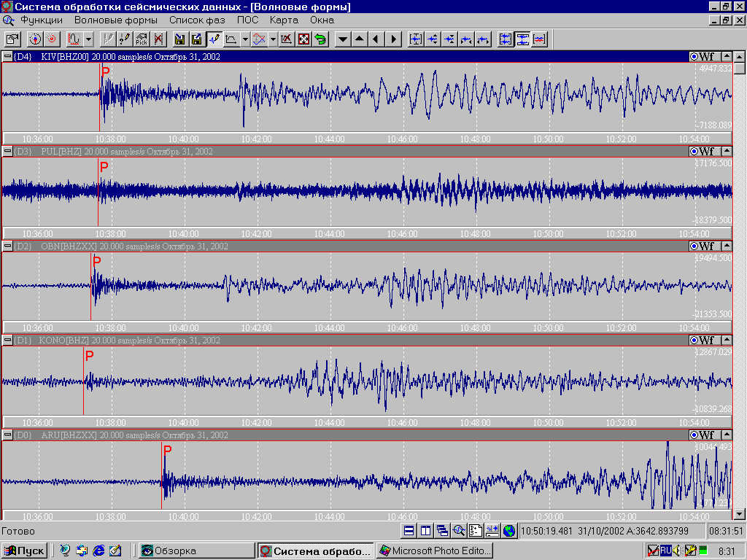This screenshot has width=747, height=560.
Task: Click the globe map icon in status bar
Action: pos(509,531)
